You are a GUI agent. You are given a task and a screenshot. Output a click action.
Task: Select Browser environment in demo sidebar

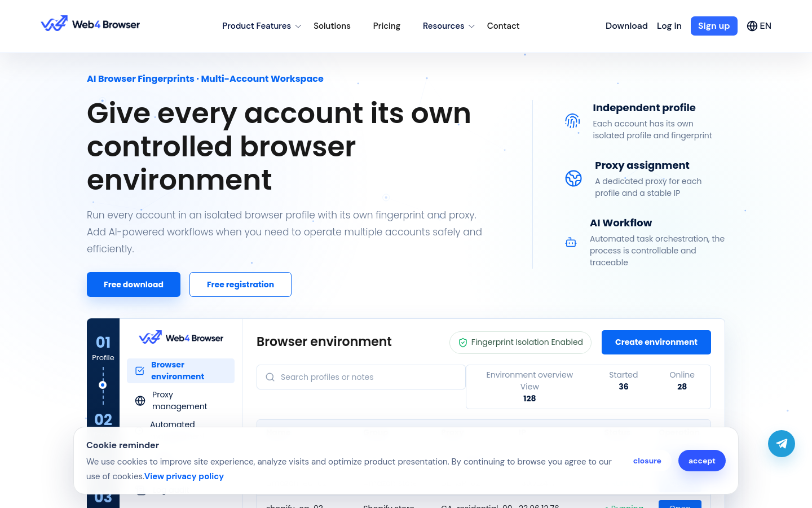(x=180, y=371)
